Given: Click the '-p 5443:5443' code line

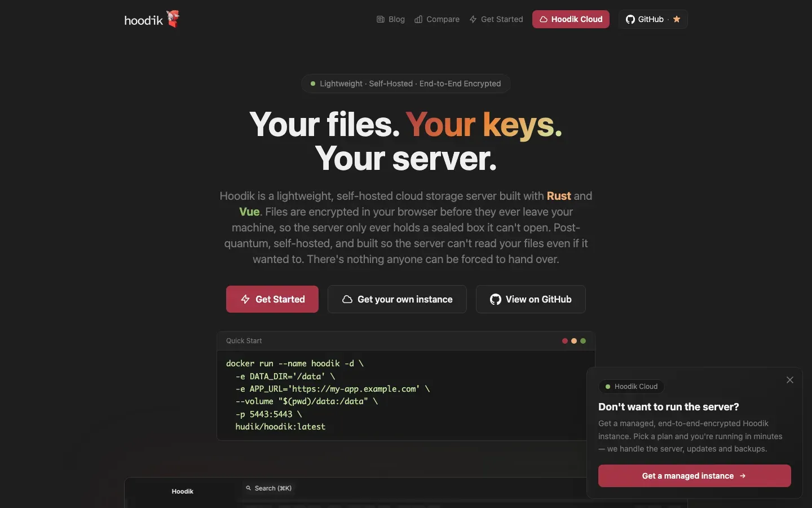Looking at the screenshot, I should point(269,414).
